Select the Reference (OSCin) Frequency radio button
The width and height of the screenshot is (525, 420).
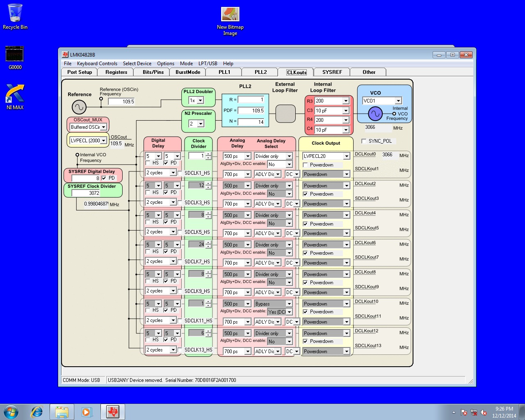tap(101, 98)
